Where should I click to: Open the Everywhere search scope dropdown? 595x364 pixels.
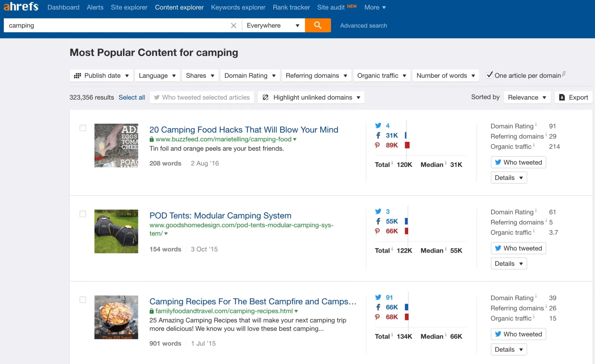pyautogui.click(x=273, y=25)
